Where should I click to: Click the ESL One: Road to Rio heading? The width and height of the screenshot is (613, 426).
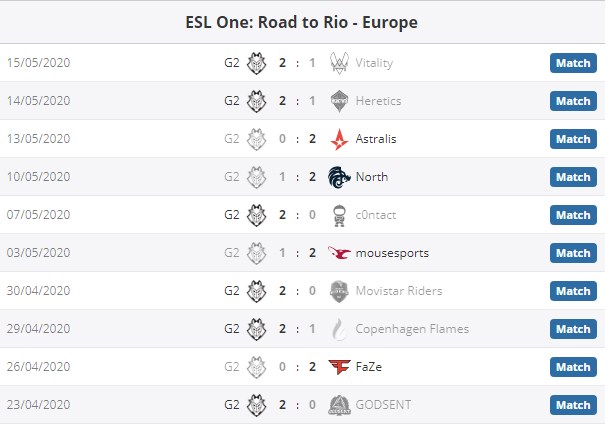pyautogui.click(x=302, y=22)
